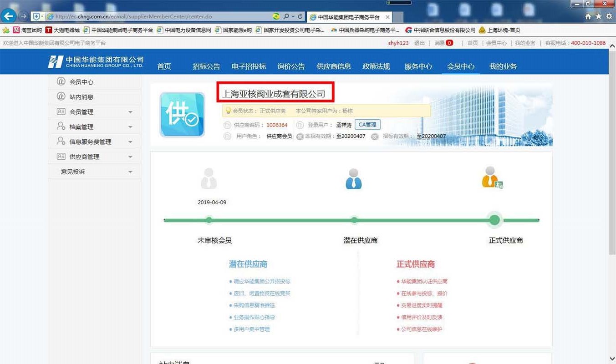616x364 pixels.
Task: Expand the 信息服务费管理 sidebar arrow
Action: point(130,142)
